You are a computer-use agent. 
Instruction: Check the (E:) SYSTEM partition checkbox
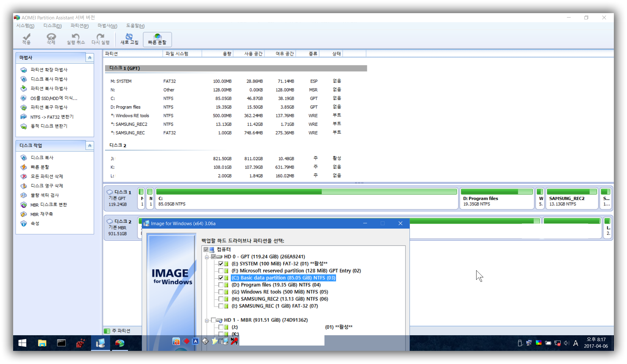221,264
